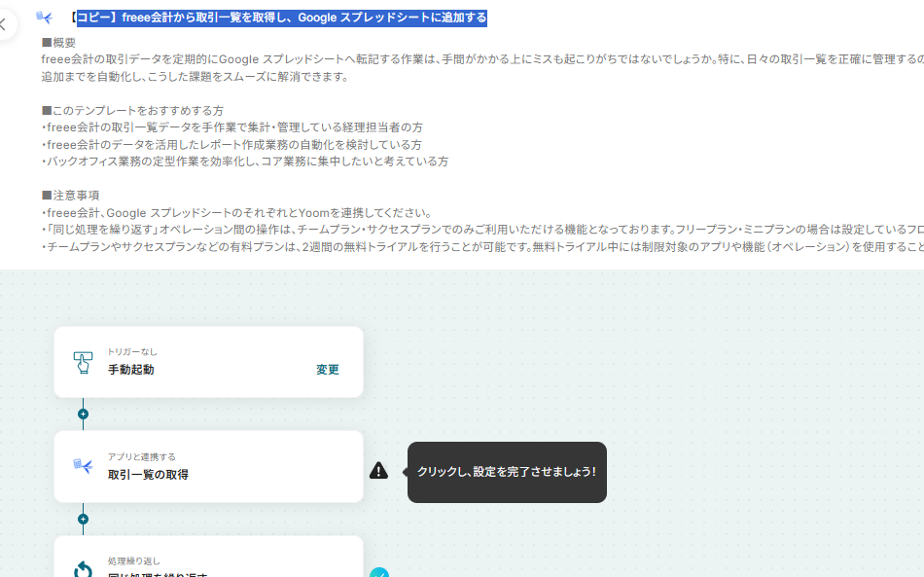Image resolution: width=924 pixels, height=577 pixels.
Task: Click the freee icon beside the flow title
Action: (x=44, y=18)
